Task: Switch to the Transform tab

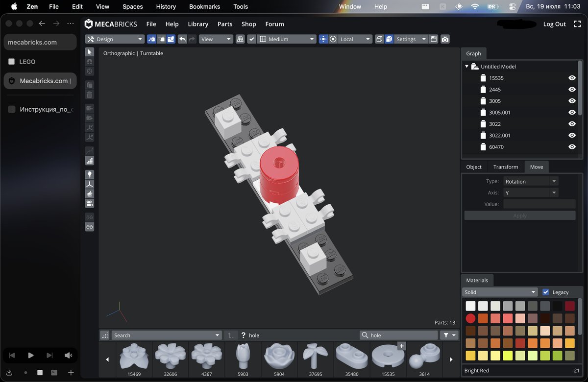Action: [x=506, y=167]
